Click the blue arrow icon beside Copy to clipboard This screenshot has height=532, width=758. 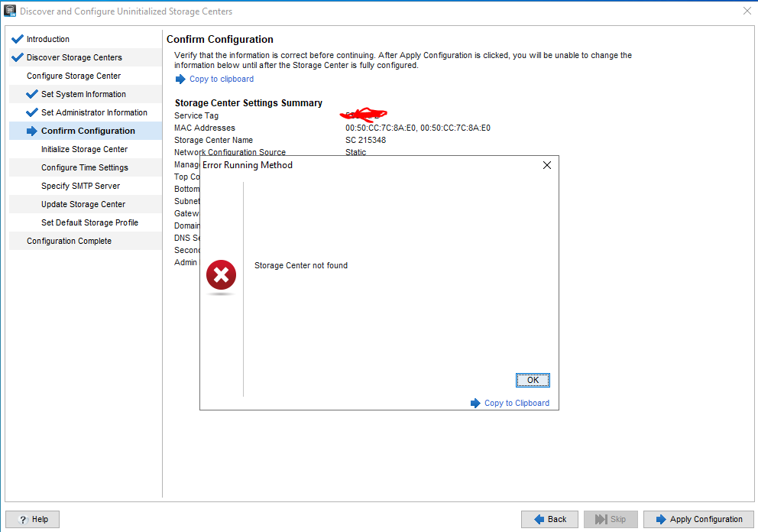click(x=180, y=79)
